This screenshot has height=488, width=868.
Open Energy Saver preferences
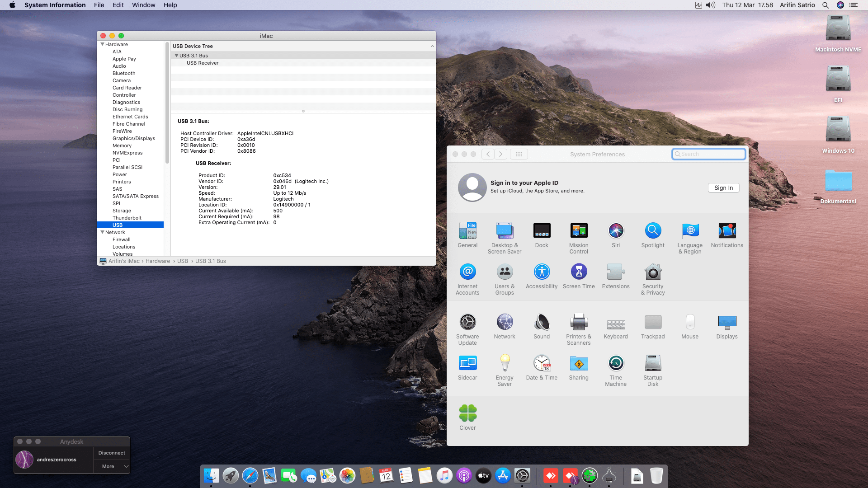tap(505, 371)
